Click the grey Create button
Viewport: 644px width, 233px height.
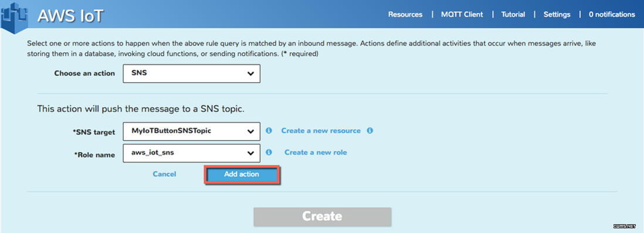tap(323, 217)
